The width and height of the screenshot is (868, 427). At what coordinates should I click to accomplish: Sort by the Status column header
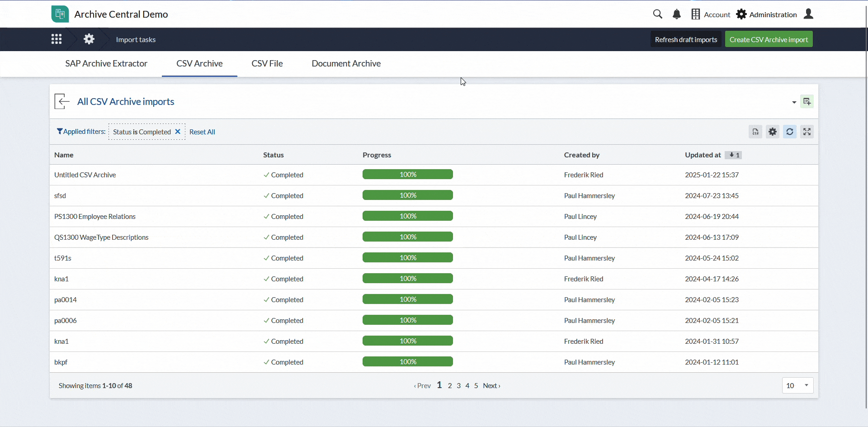[274, 155]
